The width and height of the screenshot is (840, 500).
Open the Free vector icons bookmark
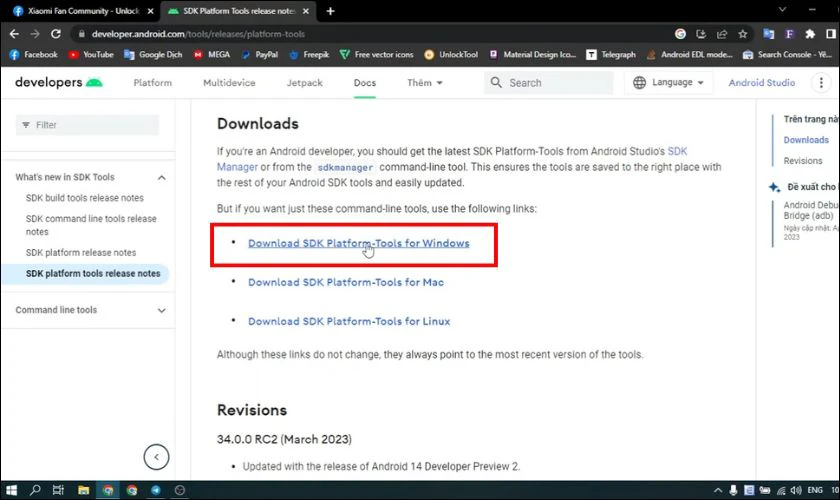coord(377,55)
